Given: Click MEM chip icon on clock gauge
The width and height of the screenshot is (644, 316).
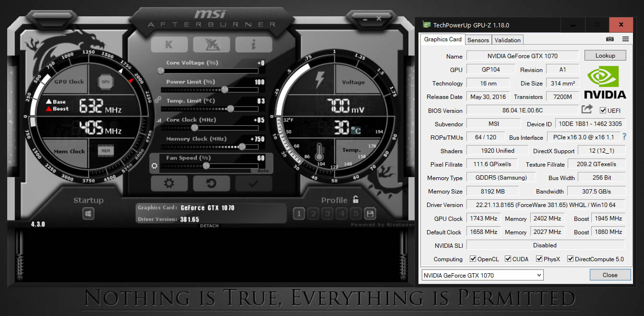Looking at the screenshot, I should [106, 151].
